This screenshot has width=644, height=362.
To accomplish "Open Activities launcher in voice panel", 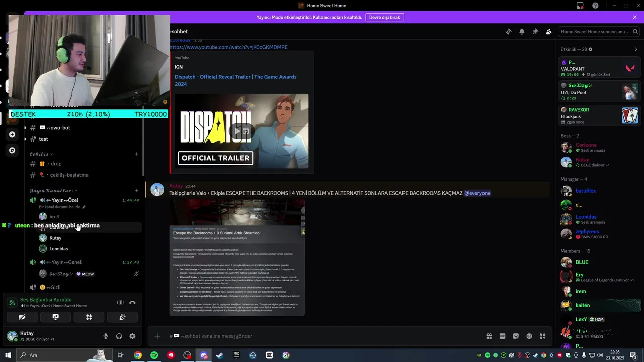I will tap(89, 317).
